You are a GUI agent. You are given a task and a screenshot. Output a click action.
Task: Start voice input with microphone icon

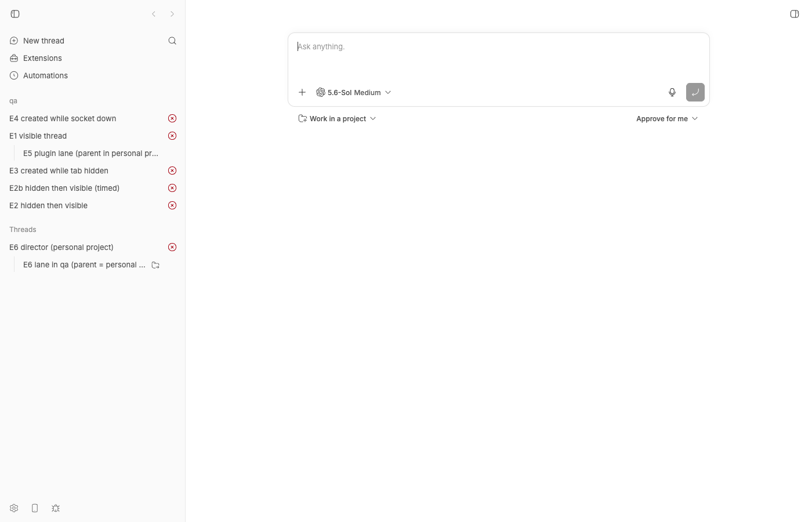[x=672, y=92]
